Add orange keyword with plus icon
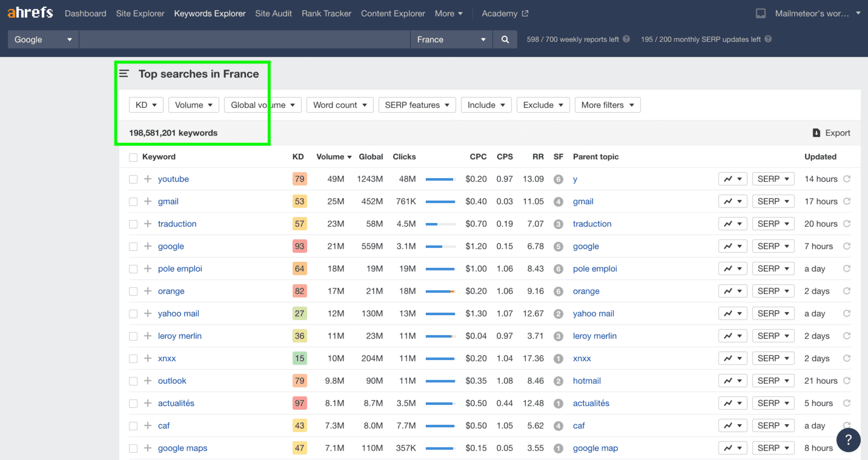Screen dimensions: 868x460 coord(148,291)
